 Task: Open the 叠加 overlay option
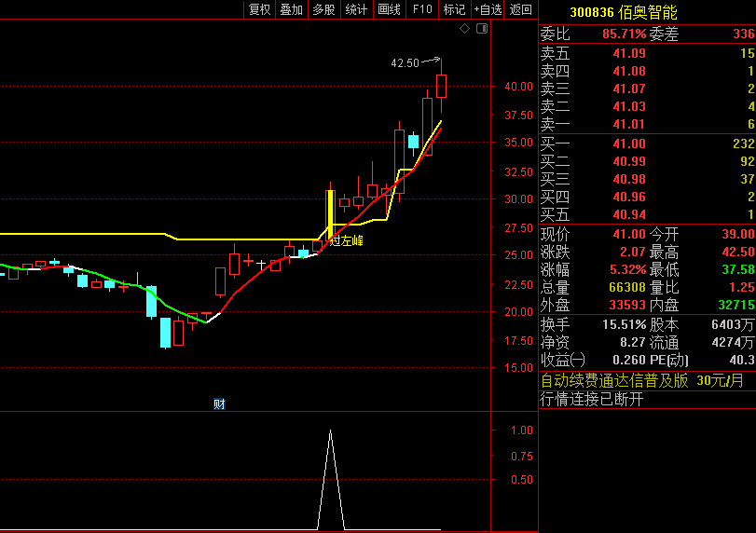click(x=292, y=9)
